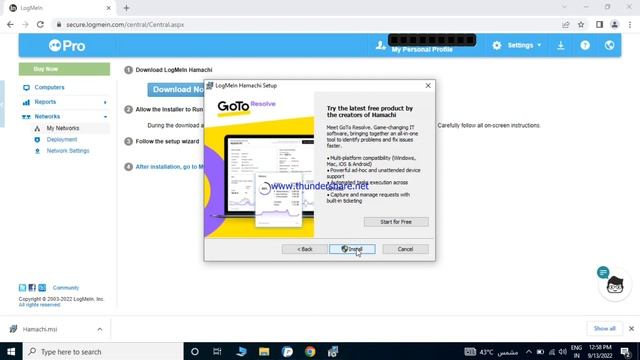Click the Settings gear icon
640x360 pixels.
point(496,45)
